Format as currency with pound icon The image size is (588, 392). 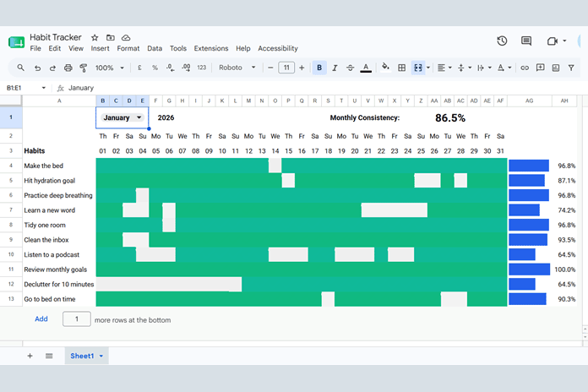click(x=139, y=68)
